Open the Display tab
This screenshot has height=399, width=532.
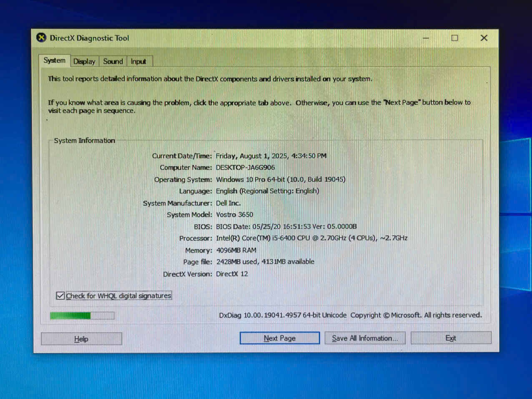(84, 61)
